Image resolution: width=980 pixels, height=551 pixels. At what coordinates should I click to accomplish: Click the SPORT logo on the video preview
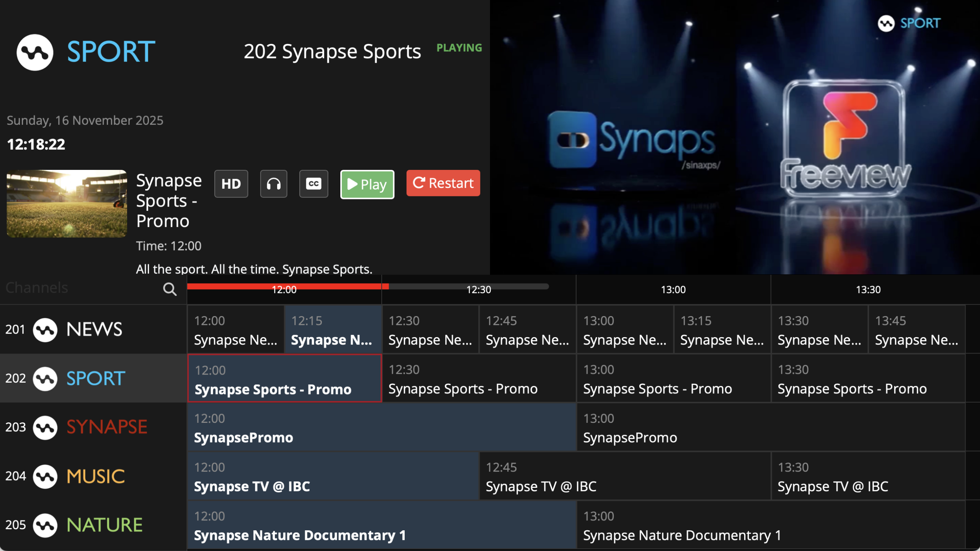[909, 23]
